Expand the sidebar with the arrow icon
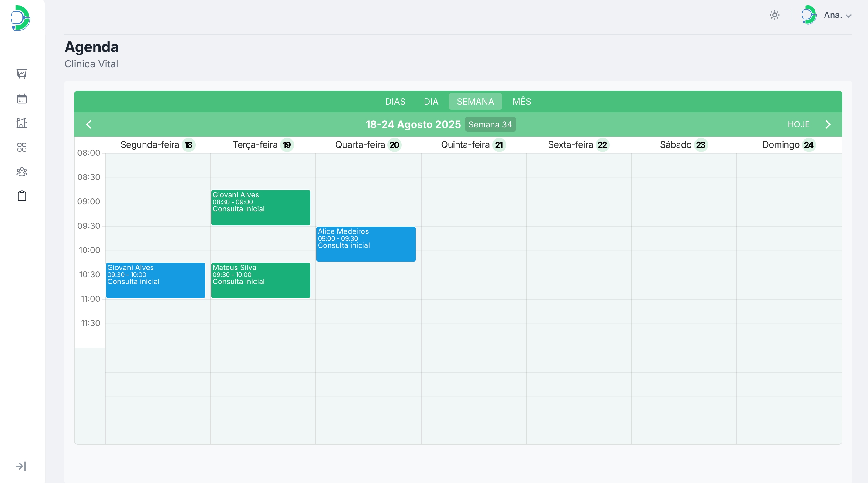 point(21,466)
